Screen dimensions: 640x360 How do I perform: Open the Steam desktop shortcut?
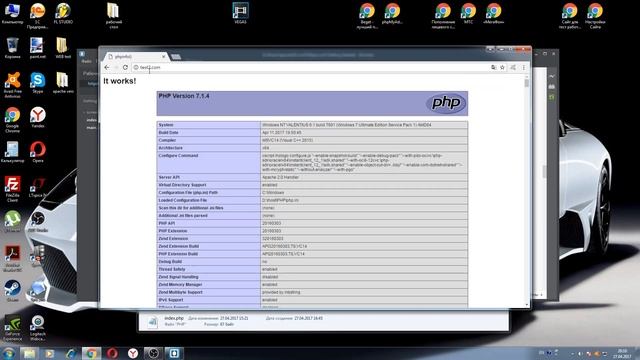12,291
